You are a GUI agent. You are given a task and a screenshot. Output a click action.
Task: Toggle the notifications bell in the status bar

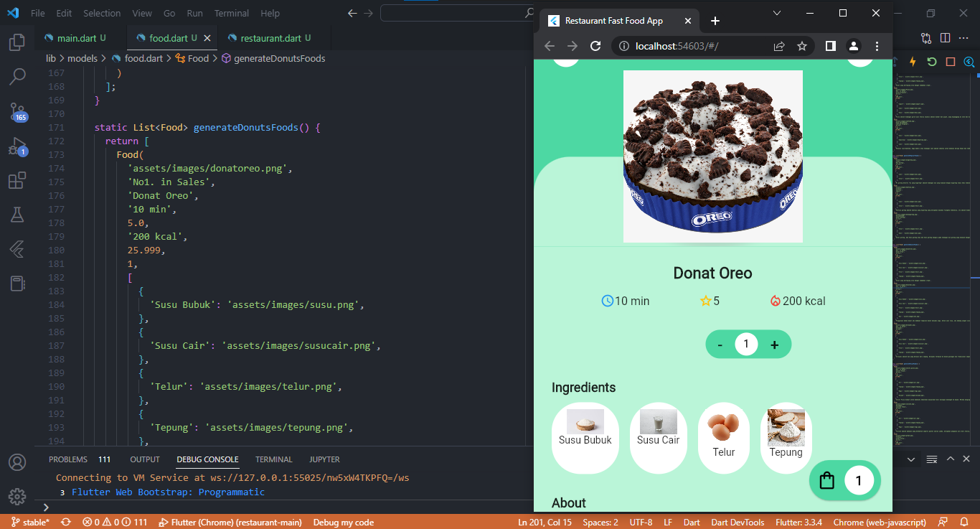tap(964, 522)
